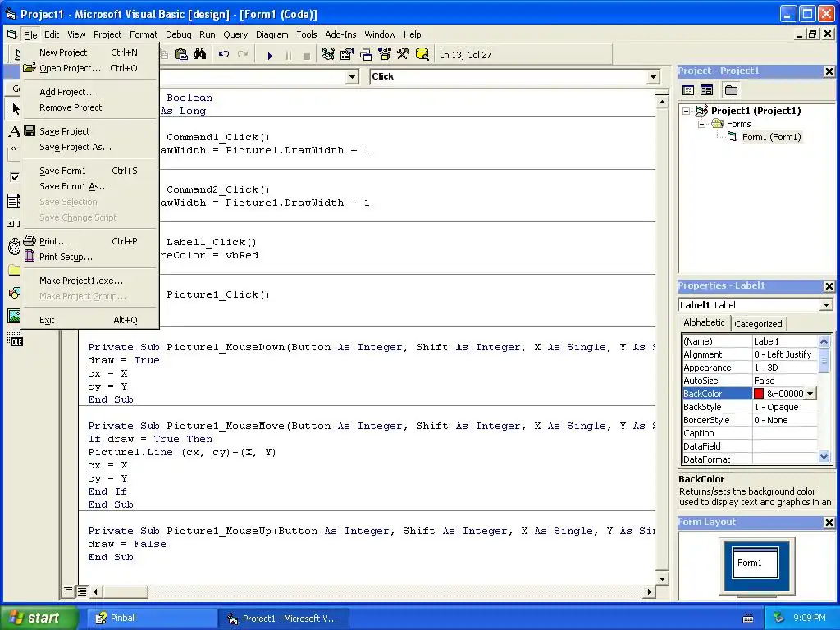Image resolution: width=840 pixels, height=630 pixels.
Task: Open Project Explorer toolbar icon
Action: (328, 55)
